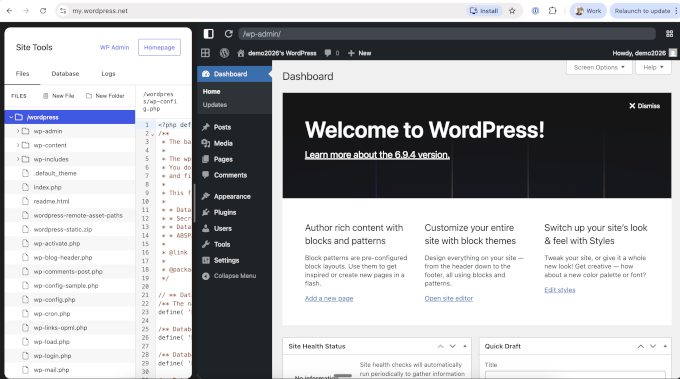Go to Updates submenu
680x379 pixels.
[x=215, y=105]
